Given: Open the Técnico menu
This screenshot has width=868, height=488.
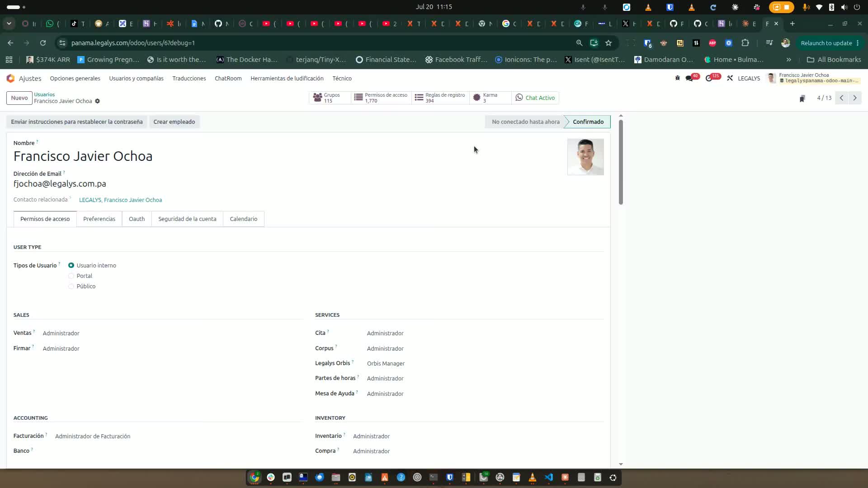Looking at the screenshot, I should (342, 78).
